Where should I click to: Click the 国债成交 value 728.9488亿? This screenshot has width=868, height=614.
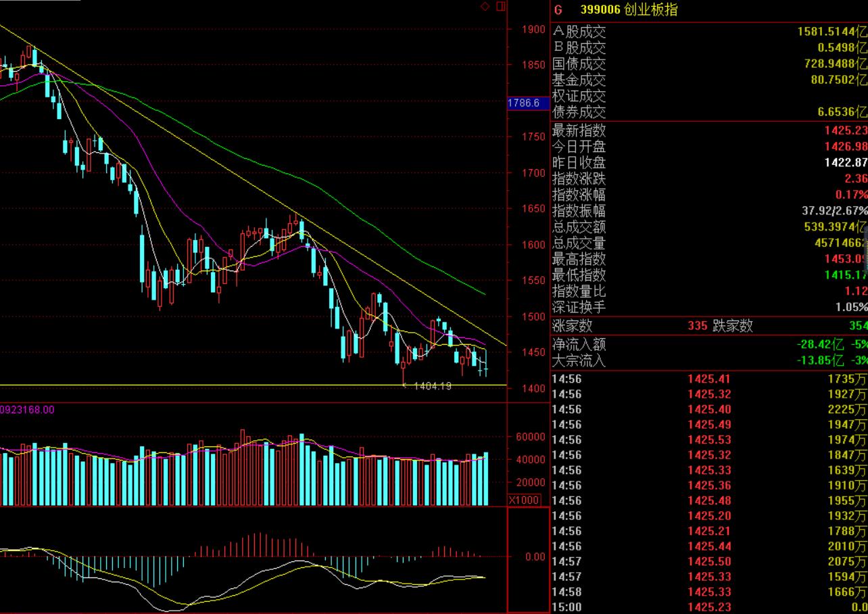[836, 64]
